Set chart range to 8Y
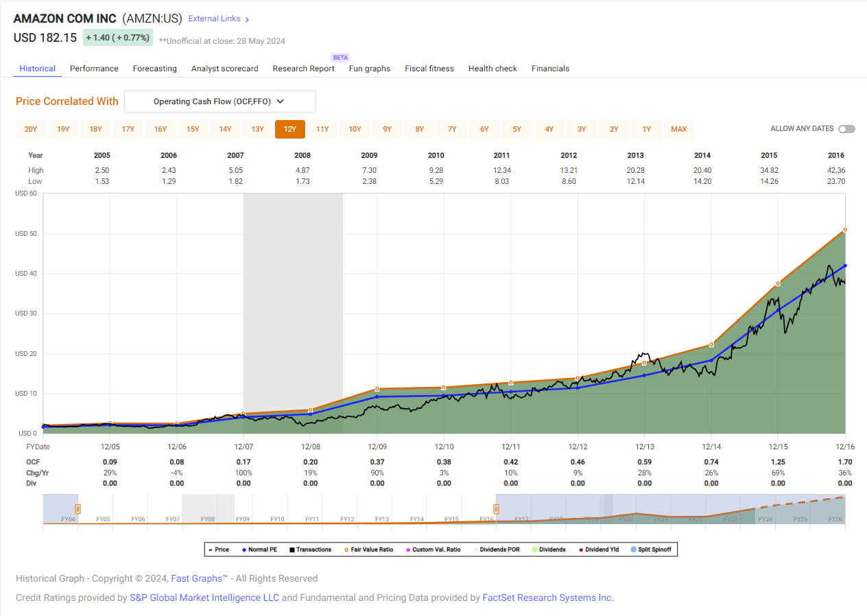The width and height of the screenshot is (867, 616). [x=420, y=129]
